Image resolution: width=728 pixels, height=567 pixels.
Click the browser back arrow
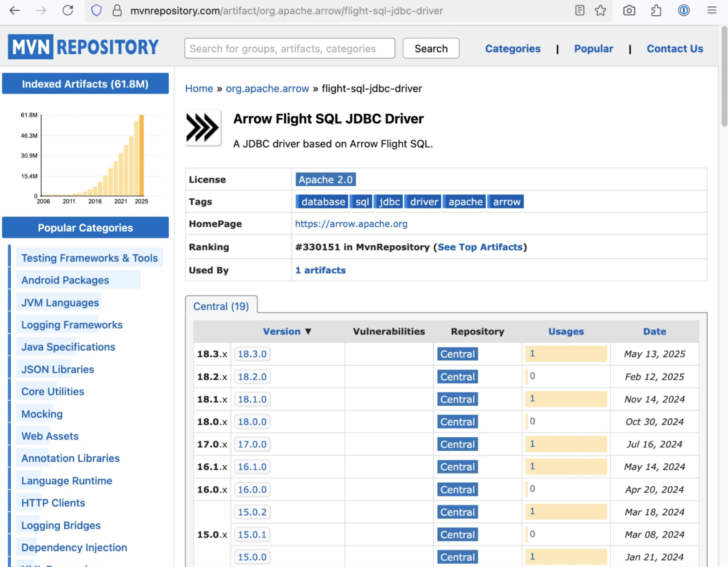(x=15, y=11)
